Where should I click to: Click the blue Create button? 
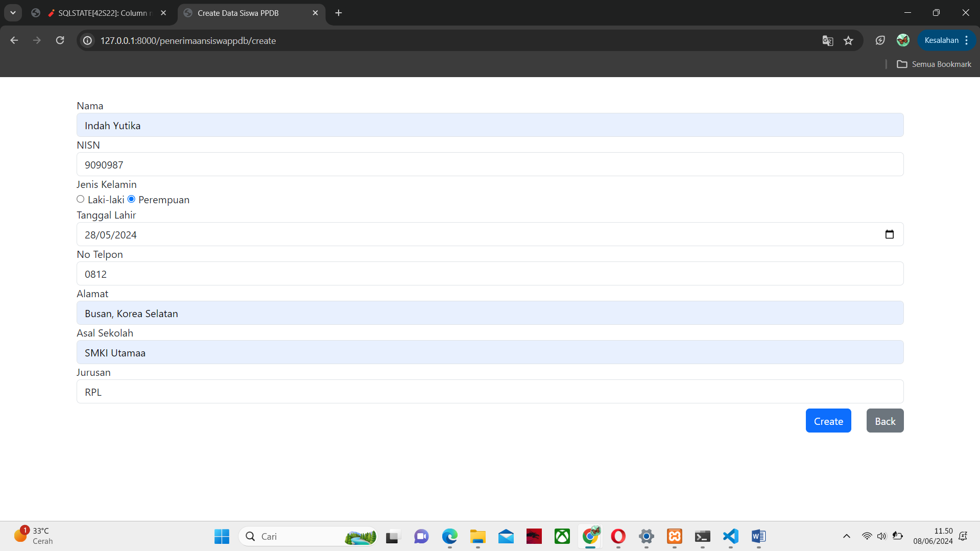[x=828, y=421]
